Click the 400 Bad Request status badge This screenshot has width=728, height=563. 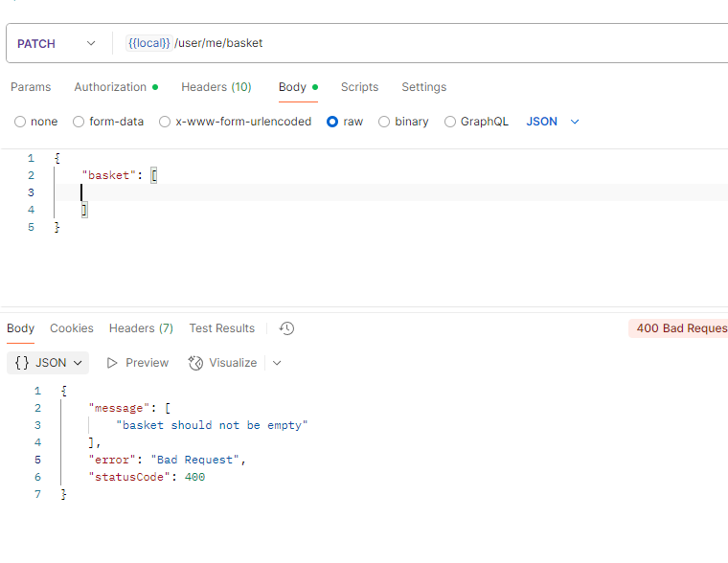pos(678,328)
